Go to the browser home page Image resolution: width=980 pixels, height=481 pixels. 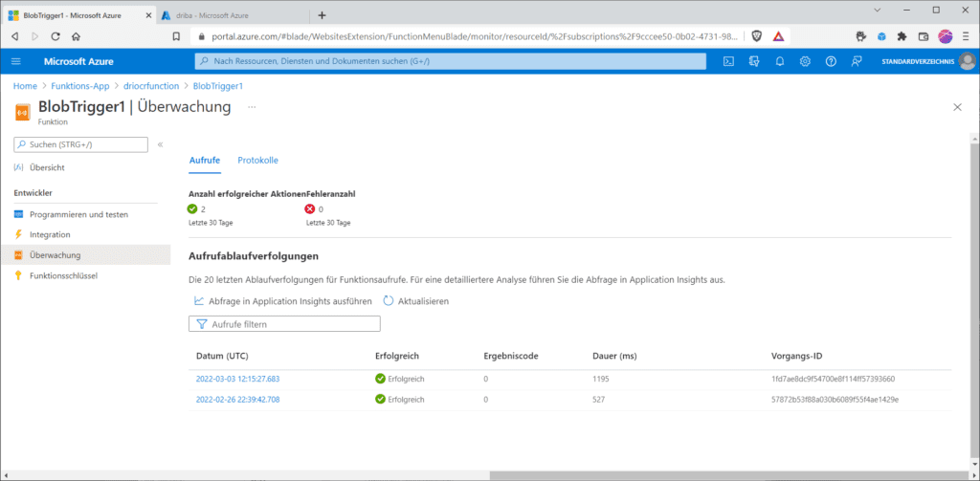pyautogui.click(x=76, y=36)
